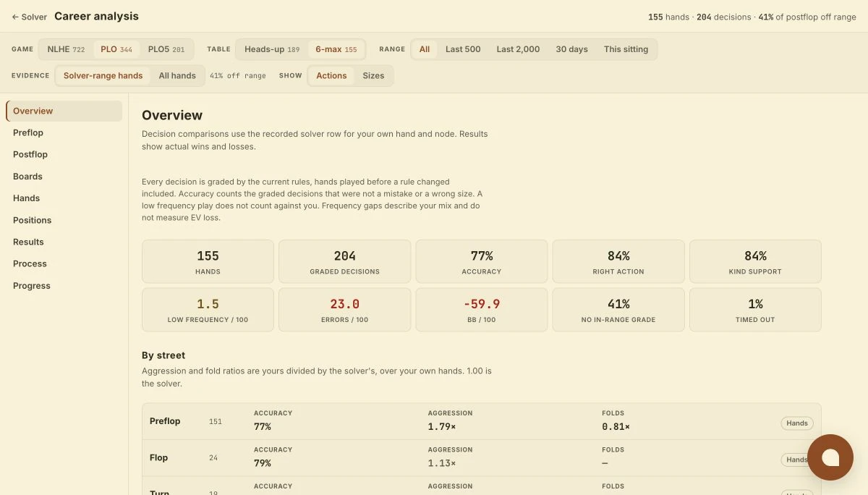Click Preflop folds value 0.81×
Screen dimensions: 868x495
pos(616,427)
